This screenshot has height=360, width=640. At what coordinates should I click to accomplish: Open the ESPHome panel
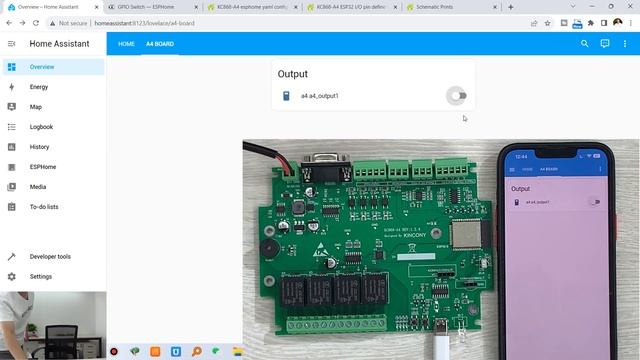pyautogui.click(x=53, y=167)
